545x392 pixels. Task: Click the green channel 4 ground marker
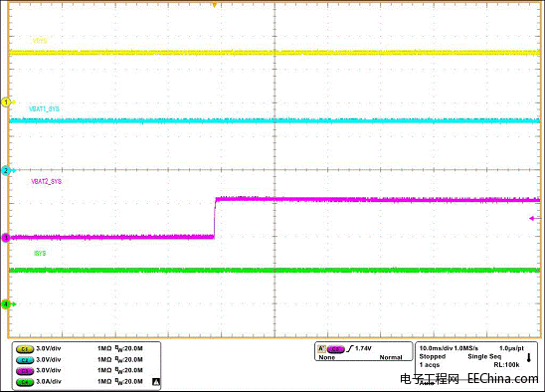[x=7, y=304]
